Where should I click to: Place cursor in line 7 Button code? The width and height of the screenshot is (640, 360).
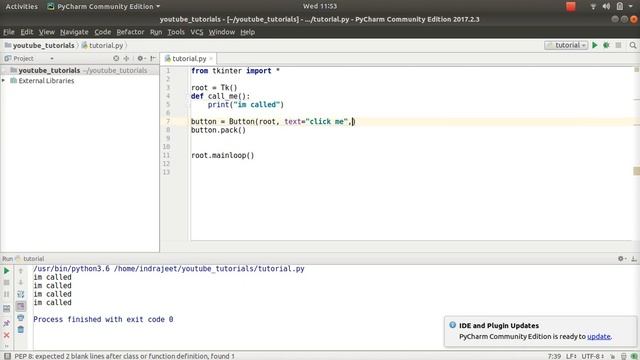pyautogui.click(x=273, y=122)
